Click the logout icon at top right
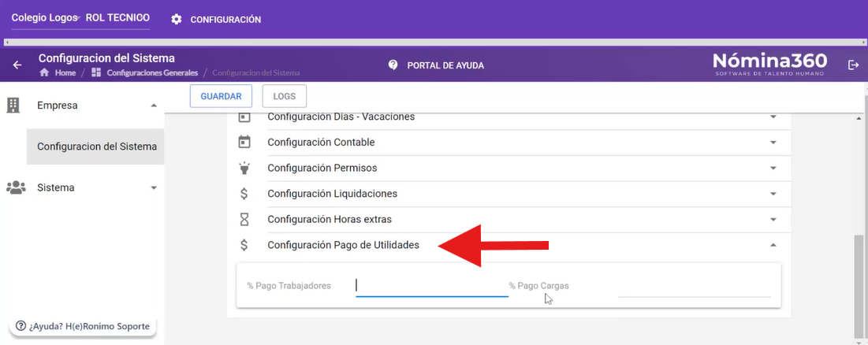The height and width of the screenshot is (345, 868). coord(853,65)
